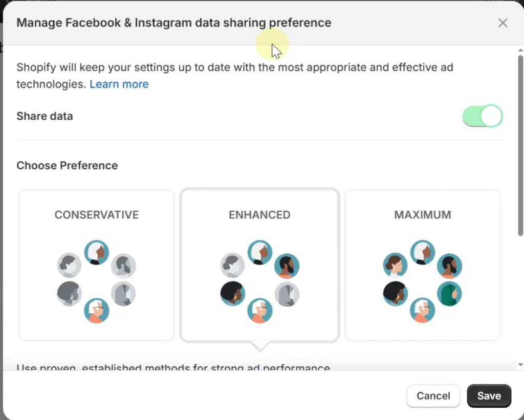Close the data sharing preference dialog
524x420 pixels.
(503, 23)
